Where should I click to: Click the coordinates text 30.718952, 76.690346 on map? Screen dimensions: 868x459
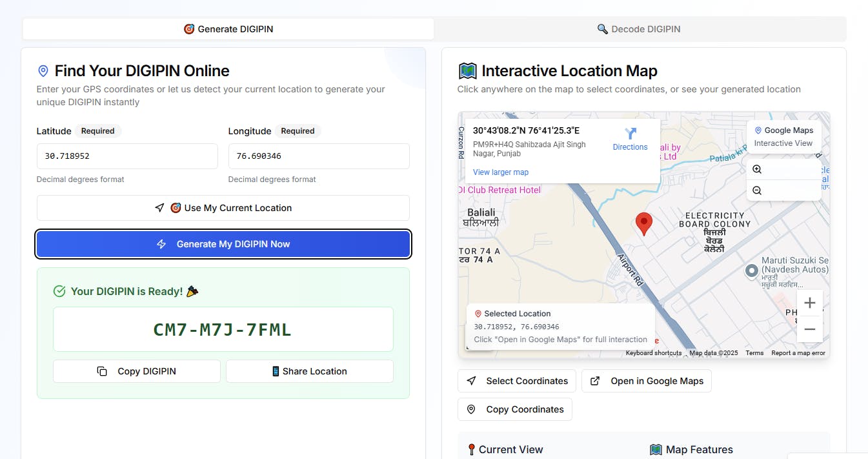[516, 327]
